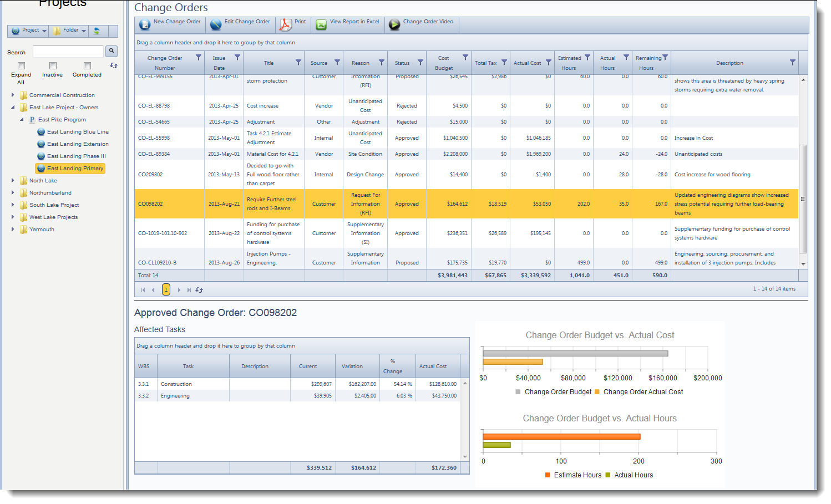Filter the Source column
Screen dimensions: 831x504
click(x=337, y=63)
